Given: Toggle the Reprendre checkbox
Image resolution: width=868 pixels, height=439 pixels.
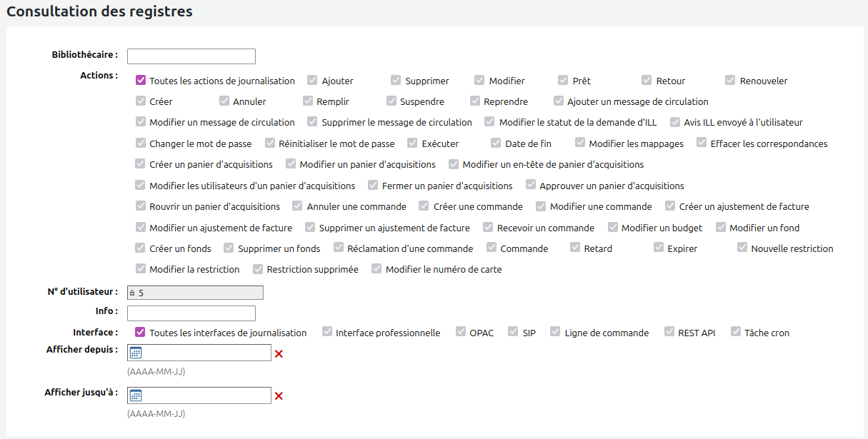Looking at the screenshot, I should tap(475, 101).
